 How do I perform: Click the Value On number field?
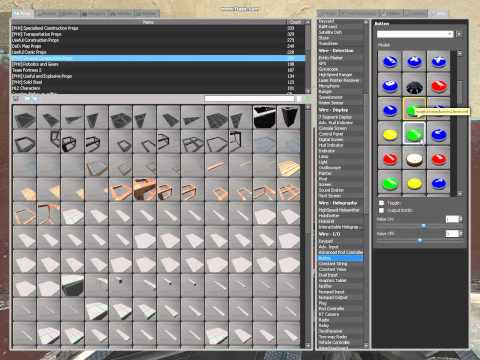point(452,219)
